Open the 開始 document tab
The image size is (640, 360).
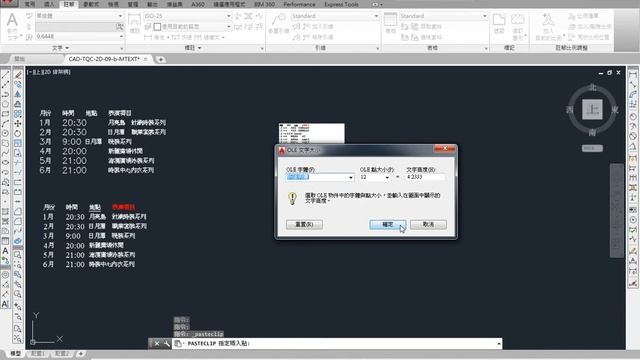click(20, 59)
